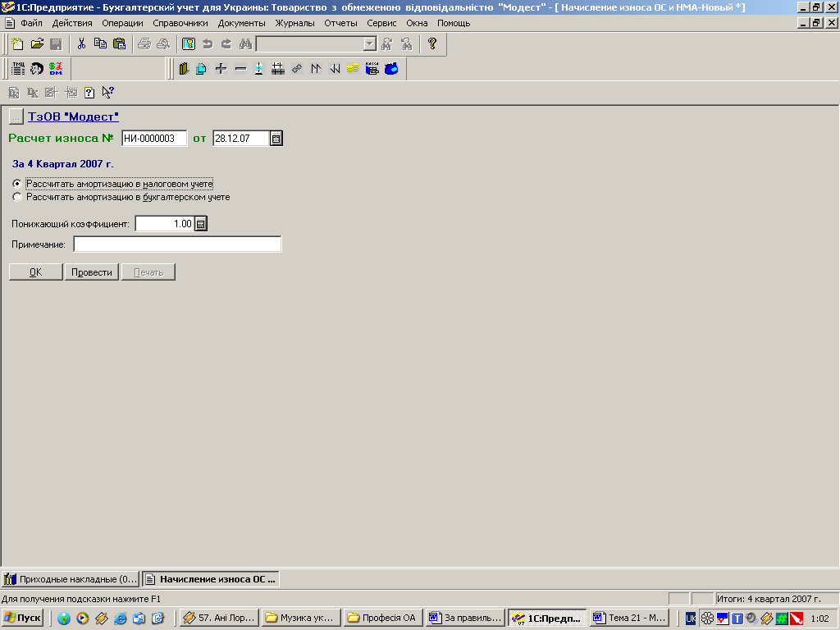
Task: Open the date calendar picker button
Action: (x=276, y=138)
